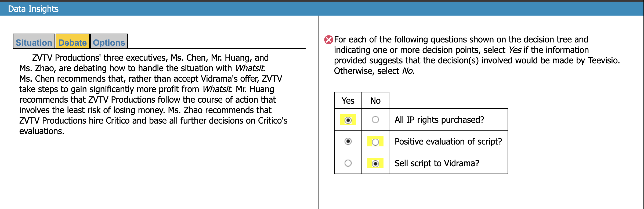Click the Data Insights header title
The image size is (644, 209).
(33, 9)
